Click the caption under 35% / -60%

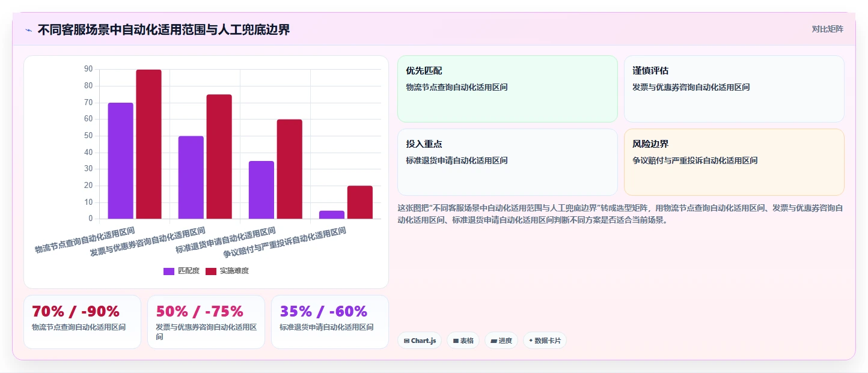[326, 327]
